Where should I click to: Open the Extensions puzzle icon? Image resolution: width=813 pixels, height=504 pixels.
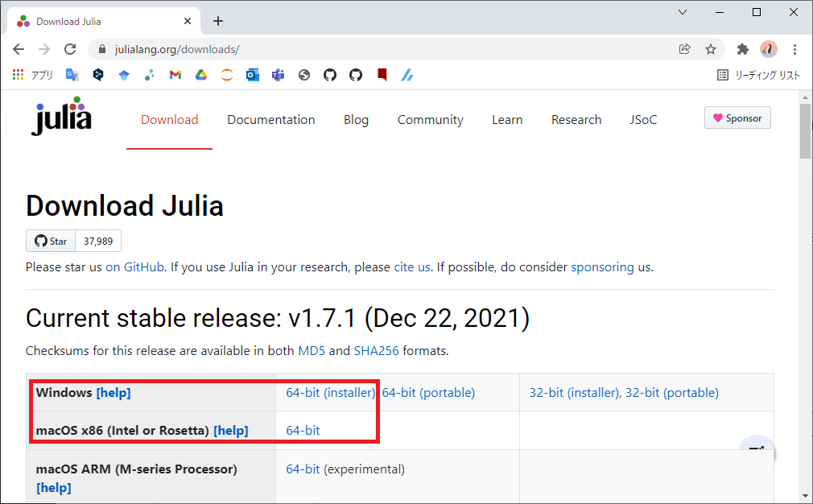[x=742, y=49]
